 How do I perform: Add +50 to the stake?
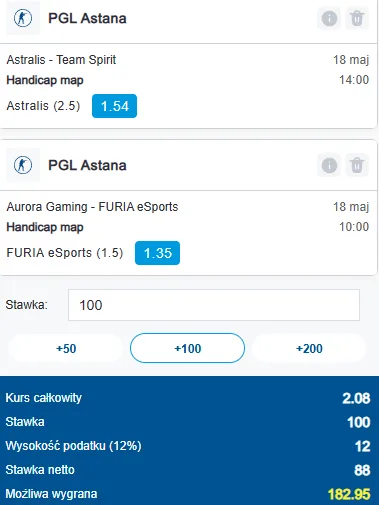(x=66, y=348)
